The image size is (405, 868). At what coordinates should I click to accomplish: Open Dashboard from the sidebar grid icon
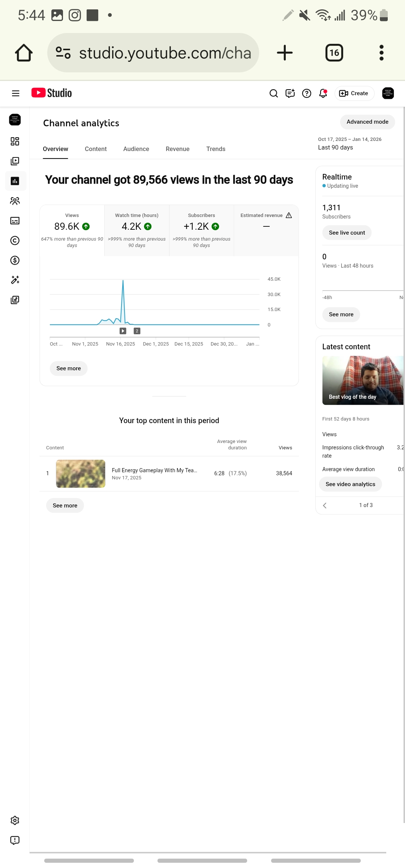pyautogui.click(x=15, y=141)
